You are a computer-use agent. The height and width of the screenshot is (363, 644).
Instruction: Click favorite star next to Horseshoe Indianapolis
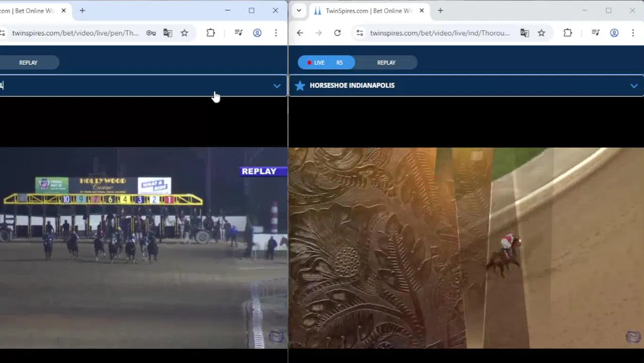(300, 86)
